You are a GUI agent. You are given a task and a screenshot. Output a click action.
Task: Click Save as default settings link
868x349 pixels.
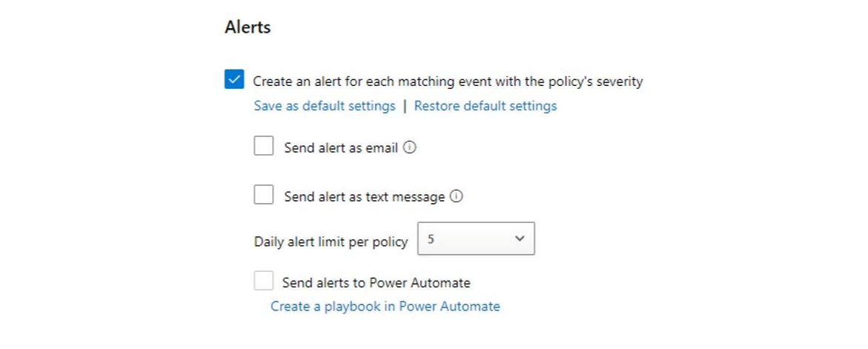pyautogui.click(x=325, y=106)
